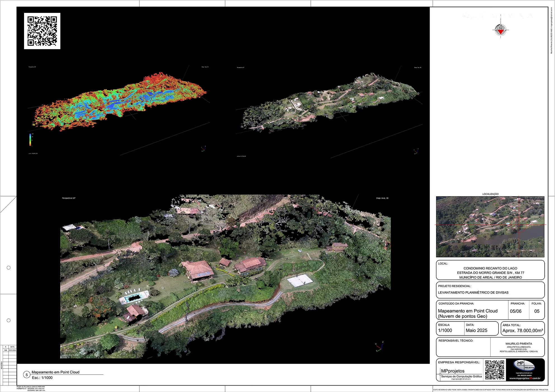The image size is (555, 392).
Task: Click the axis gizmo in the elevation-colored view
Action: pos(203,149)
